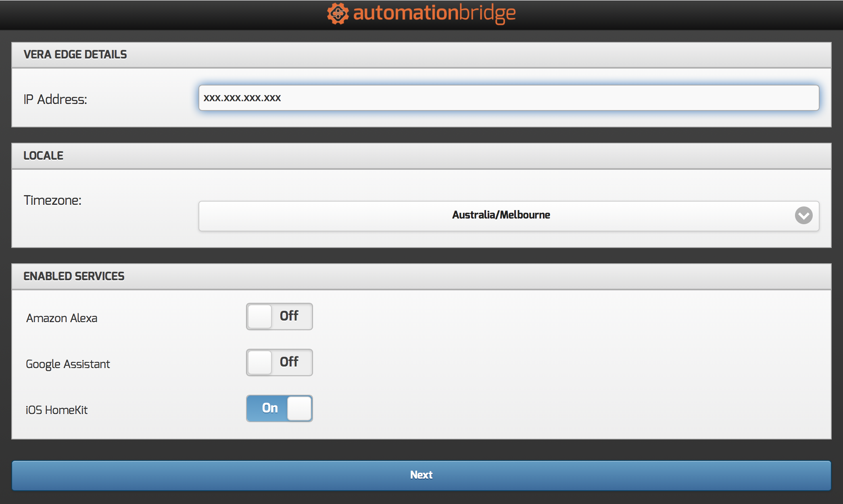Open the Australia/Melbourne timezone dropdown
Viewport: 843px width, 504px height.
[x=500, y=215]
